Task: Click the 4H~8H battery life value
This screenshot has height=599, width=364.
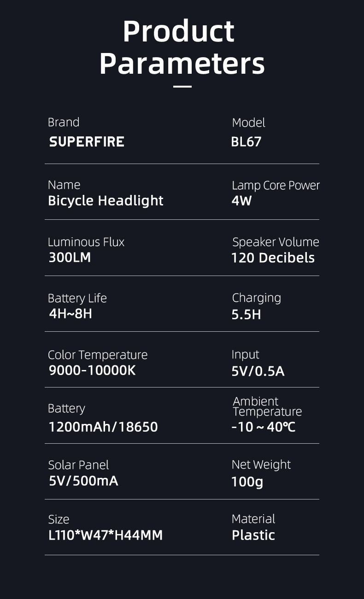Action: (70, 314)
